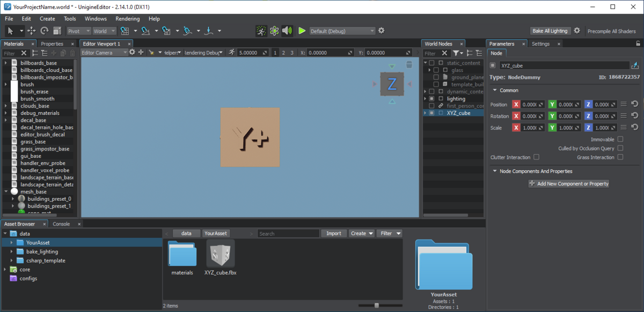Toggle audio with the speaker icon
644x312 pixels.
[x=287, y=31]
